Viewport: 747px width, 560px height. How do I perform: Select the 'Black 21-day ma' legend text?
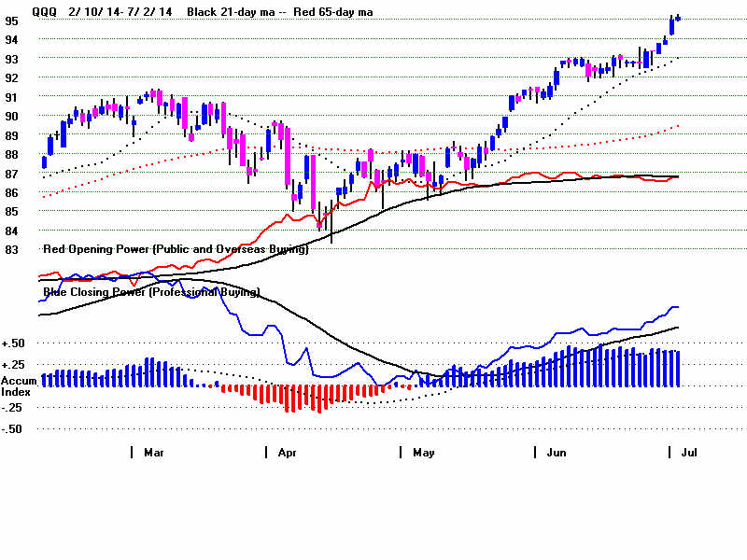[x=231, y=12]
